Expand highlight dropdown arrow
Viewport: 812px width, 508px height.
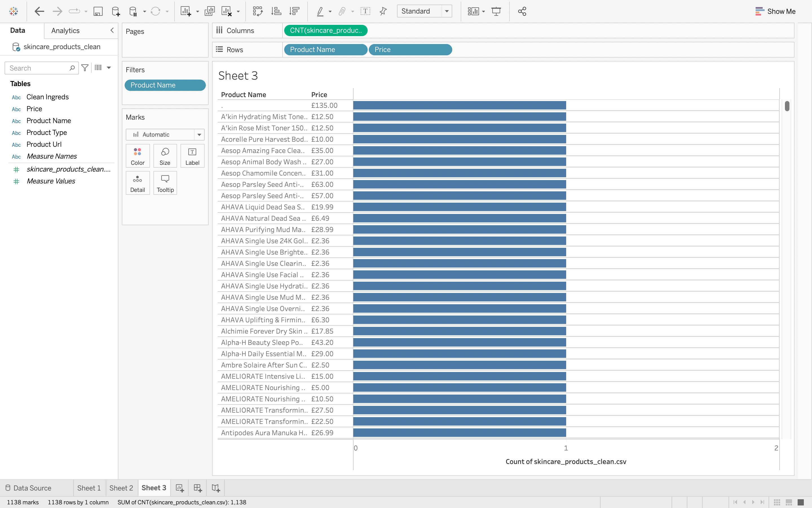[330, 11]
